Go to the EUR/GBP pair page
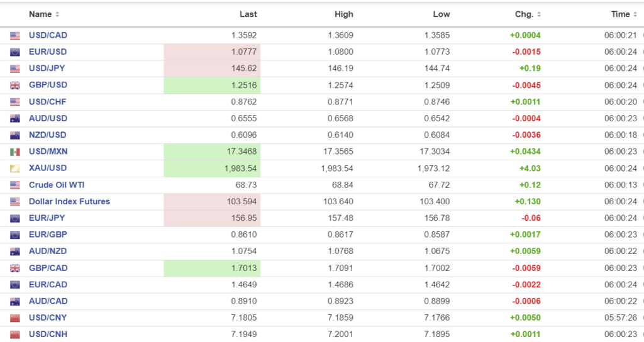Viewport: 644px width, 342px height. click(48, 234)
